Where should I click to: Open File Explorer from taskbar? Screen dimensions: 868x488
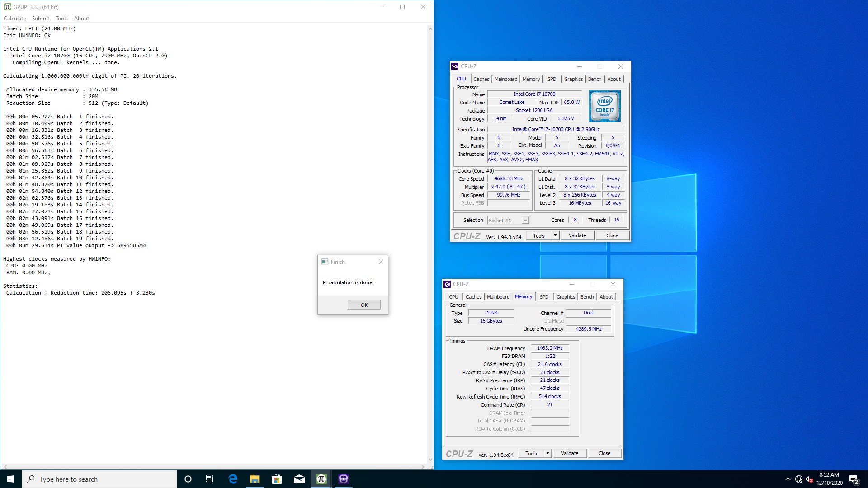coord(255,479)
